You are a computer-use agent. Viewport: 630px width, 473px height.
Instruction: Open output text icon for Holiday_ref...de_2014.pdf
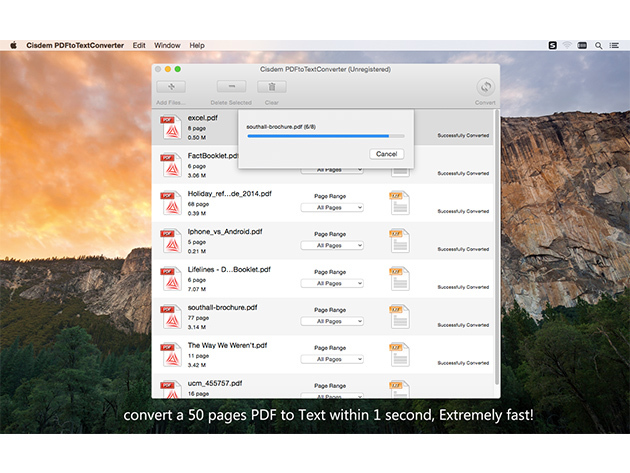point(399,203)
